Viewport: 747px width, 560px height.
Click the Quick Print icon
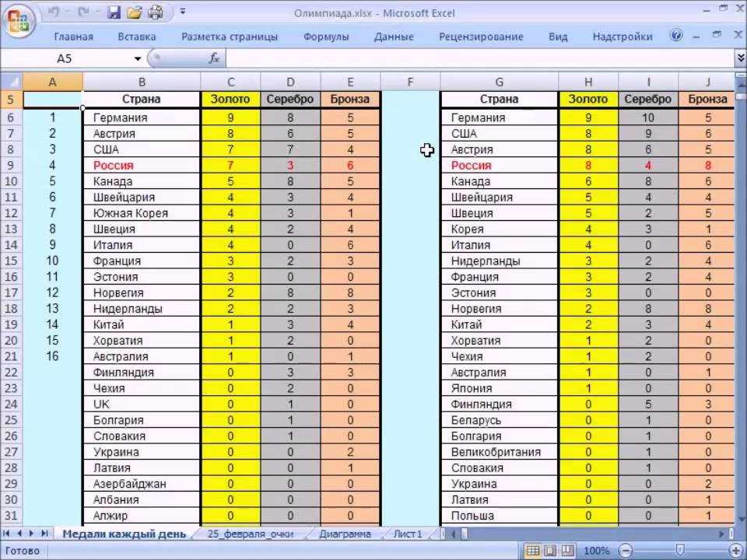click(156, 13)
